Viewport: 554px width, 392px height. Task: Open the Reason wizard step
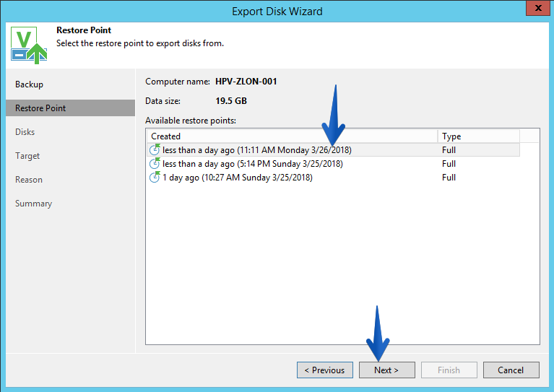point(29,180)
